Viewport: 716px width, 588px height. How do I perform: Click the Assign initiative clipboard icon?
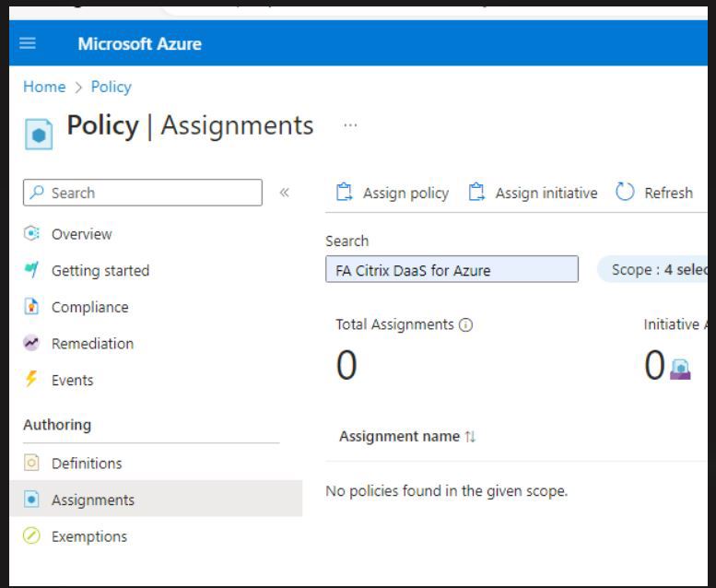(x=476, y=192)
